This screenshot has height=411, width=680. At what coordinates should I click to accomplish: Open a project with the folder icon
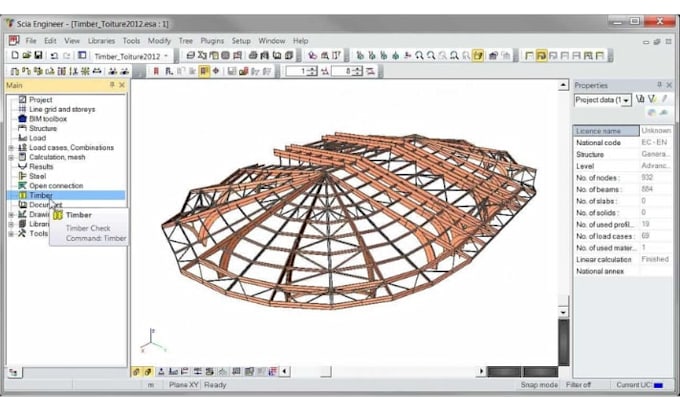click(x=26, y=55)
